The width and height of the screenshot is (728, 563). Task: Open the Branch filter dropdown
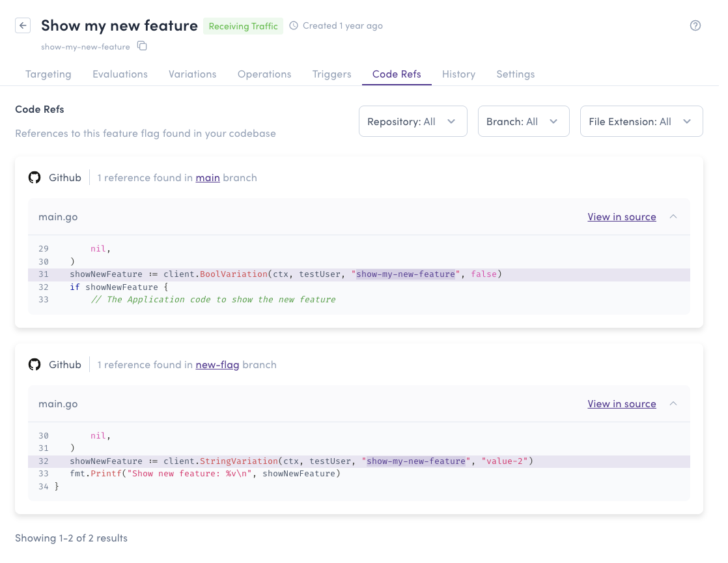click(524, 121)
